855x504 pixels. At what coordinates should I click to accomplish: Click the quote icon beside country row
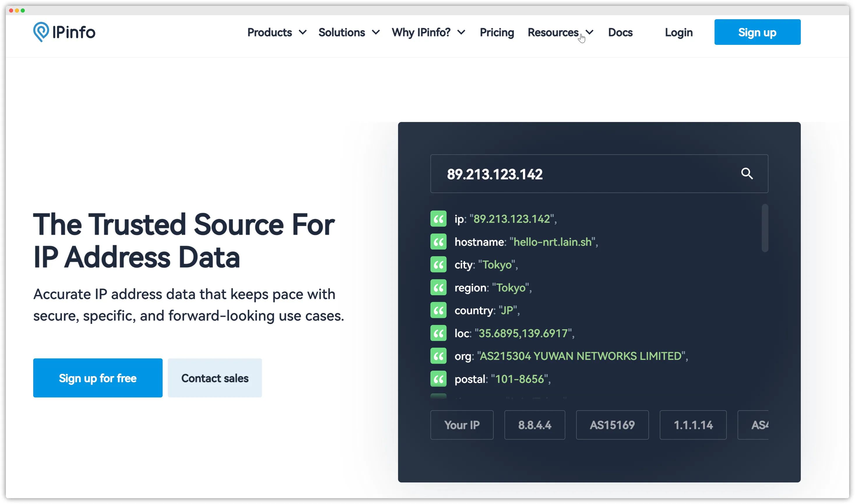coord(438,310)
